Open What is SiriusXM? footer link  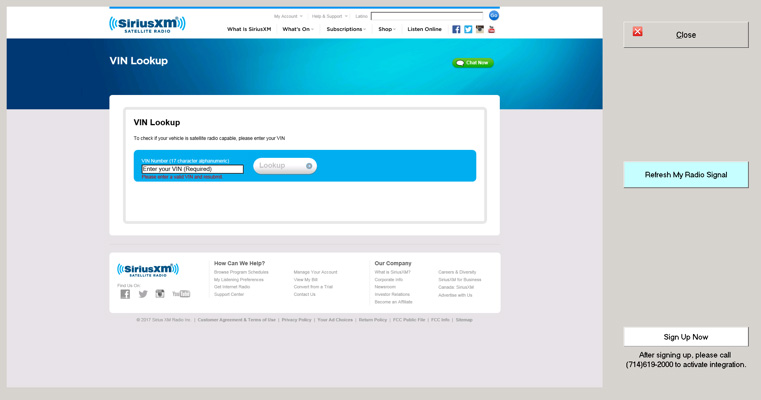point(392,272)
